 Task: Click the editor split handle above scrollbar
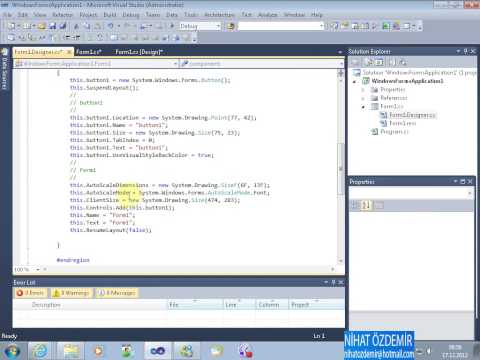pos(340,73)
